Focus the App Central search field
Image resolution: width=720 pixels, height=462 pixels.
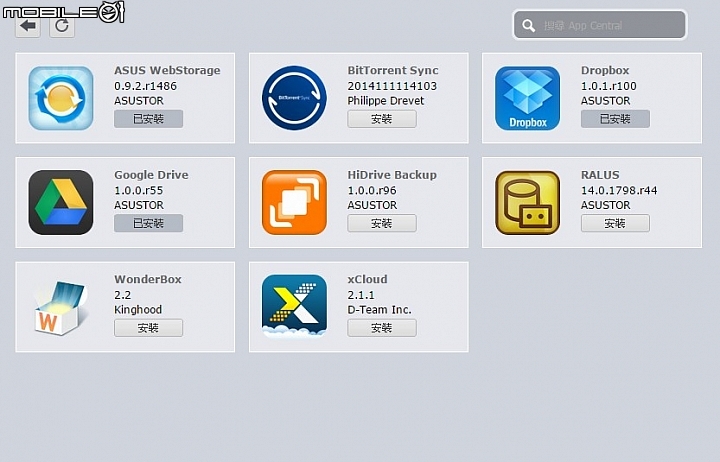click(x=600, y=25)
